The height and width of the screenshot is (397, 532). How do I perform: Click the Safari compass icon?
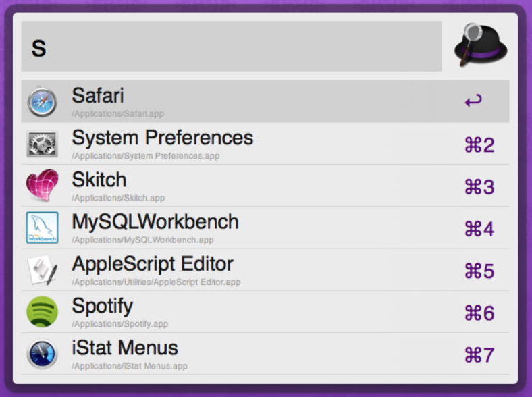(42, 102)
